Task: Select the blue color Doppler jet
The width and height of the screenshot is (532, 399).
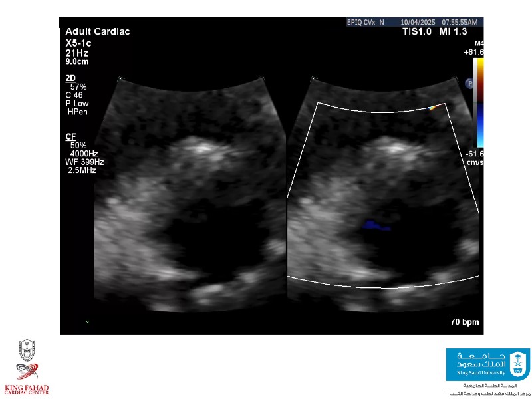Action: point(372,227)
